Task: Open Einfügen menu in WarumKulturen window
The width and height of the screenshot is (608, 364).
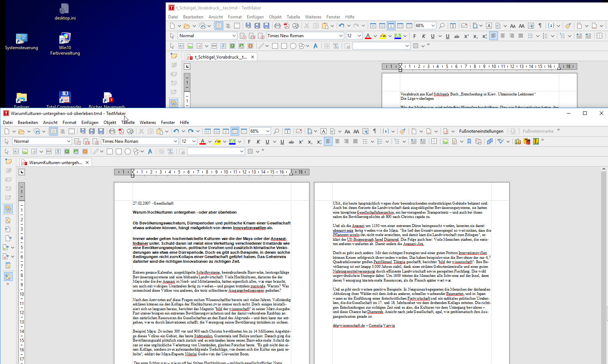Action: (x=90, y=123)
